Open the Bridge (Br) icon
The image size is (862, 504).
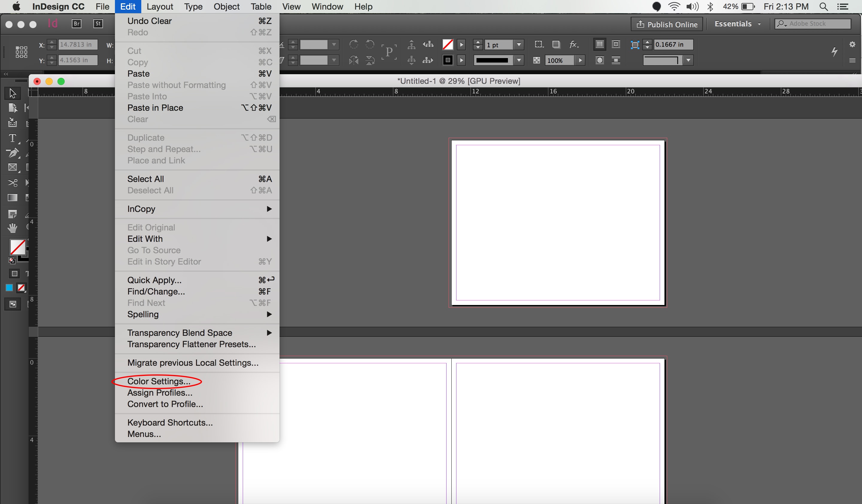77,24
